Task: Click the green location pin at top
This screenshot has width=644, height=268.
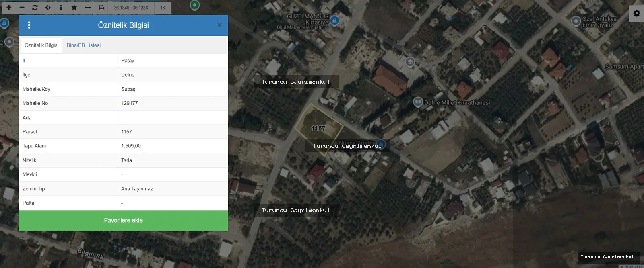Action: 195,5
